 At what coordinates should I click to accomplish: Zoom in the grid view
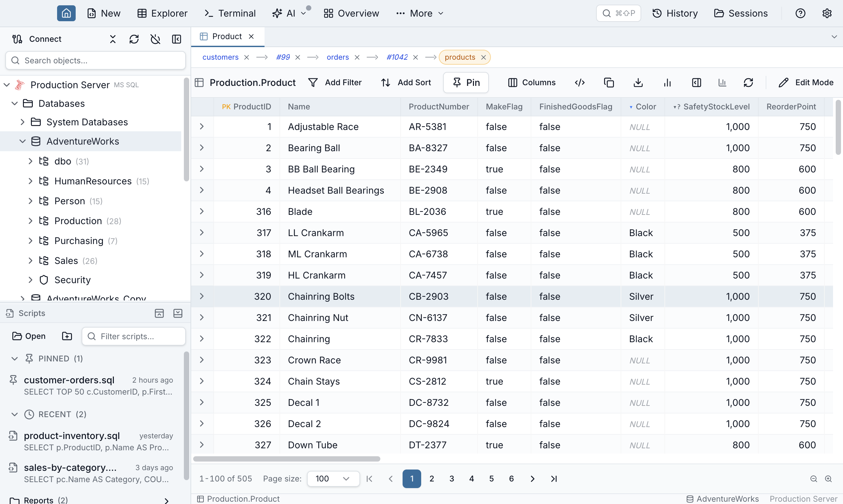click(x=828, y=478)
